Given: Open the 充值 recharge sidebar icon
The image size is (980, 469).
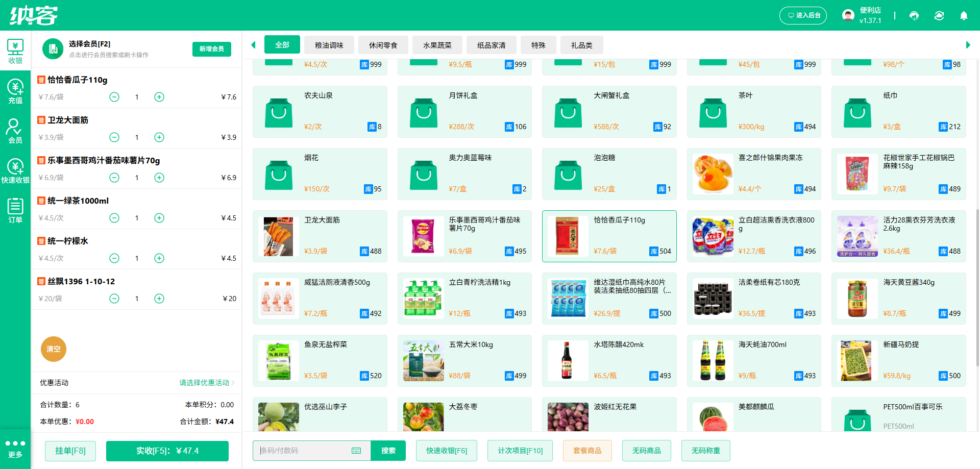Looking at the screenshot, I should (15, 91).
